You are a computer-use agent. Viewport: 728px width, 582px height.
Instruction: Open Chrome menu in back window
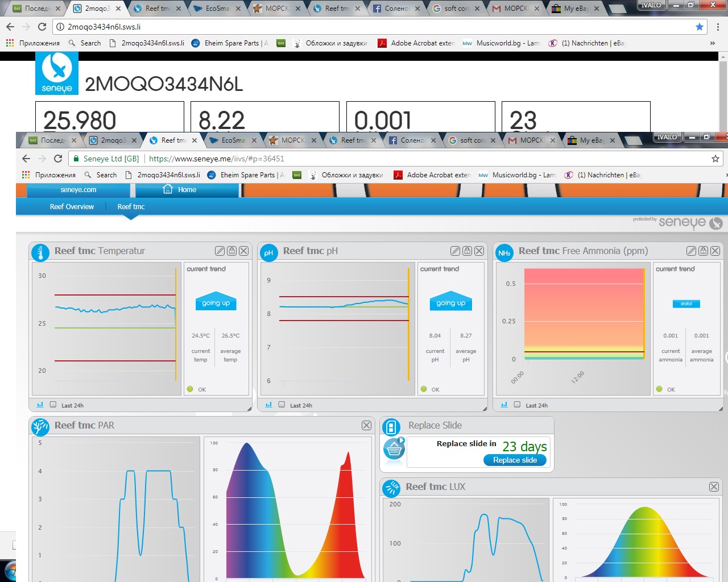[x=718, y=27]
